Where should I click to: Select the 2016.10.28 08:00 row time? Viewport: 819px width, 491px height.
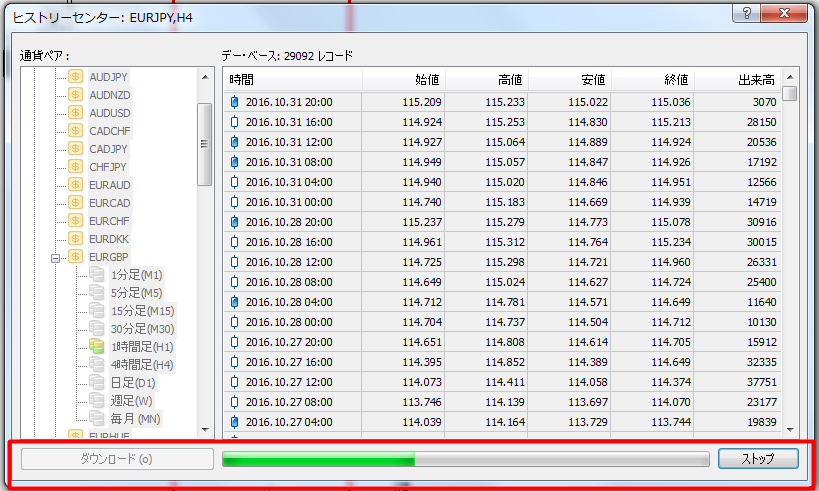(289, 282)
